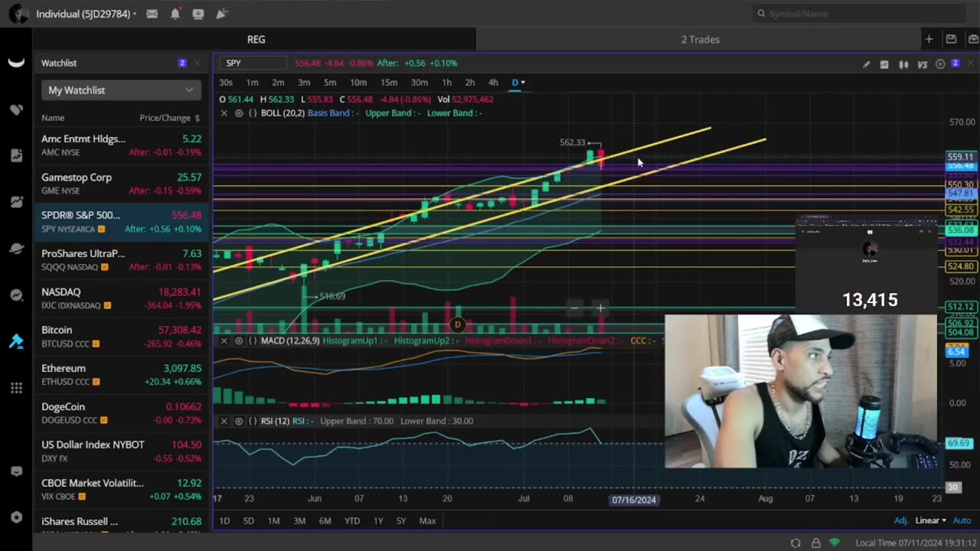
Task: Select the drawing pencil tool on chart toolbar
Action: click(866, 64)
